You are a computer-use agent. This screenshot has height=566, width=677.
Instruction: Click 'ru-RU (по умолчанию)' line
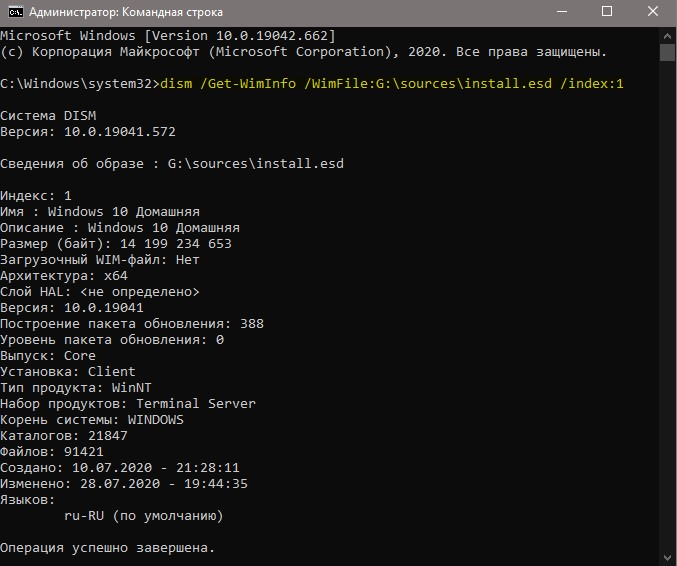(143, 516)
